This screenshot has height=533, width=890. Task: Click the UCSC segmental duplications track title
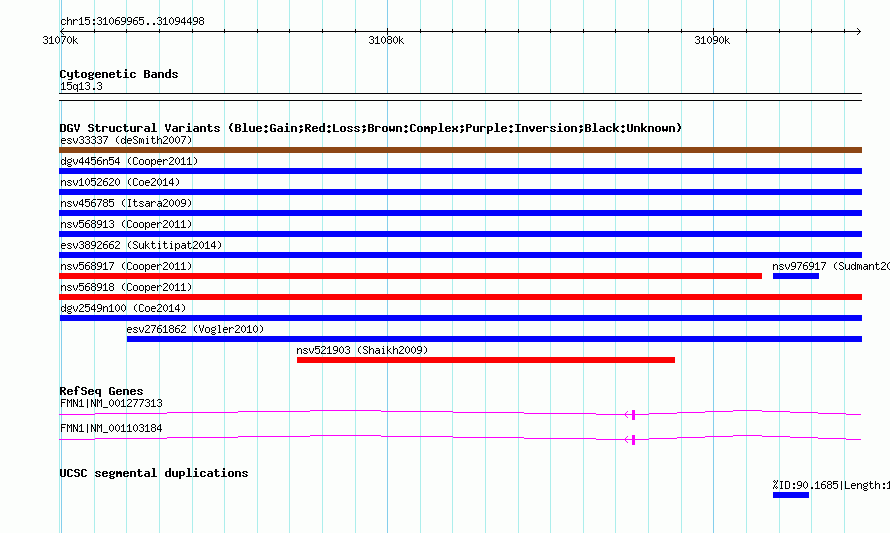click(x=154, y=473)
